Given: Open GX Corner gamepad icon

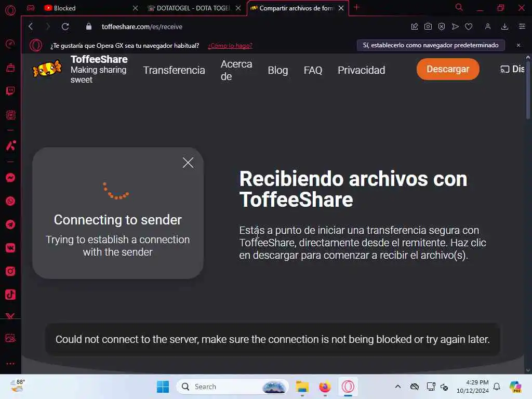Looking at the screenshot, I should click(31, 8).
